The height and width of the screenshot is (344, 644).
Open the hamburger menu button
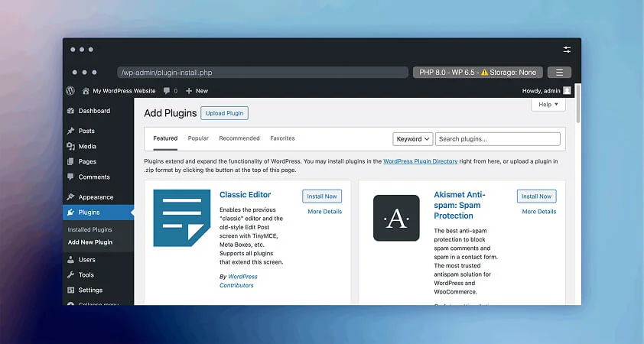(x=559, y=73)
